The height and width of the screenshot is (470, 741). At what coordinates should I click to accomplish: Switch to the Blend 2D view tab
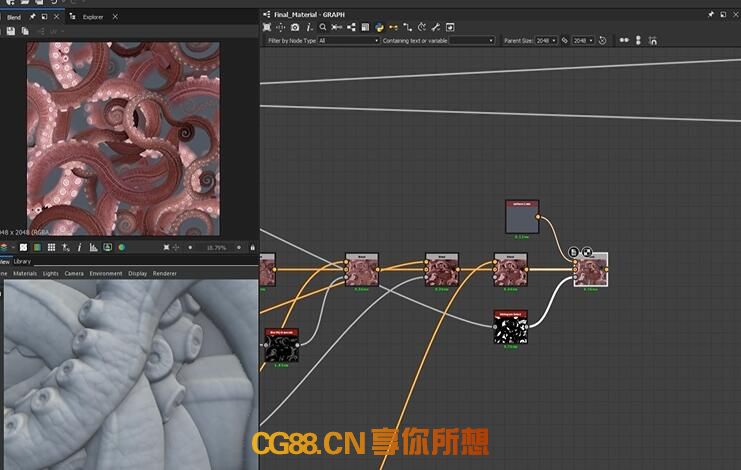click(14, 17)
